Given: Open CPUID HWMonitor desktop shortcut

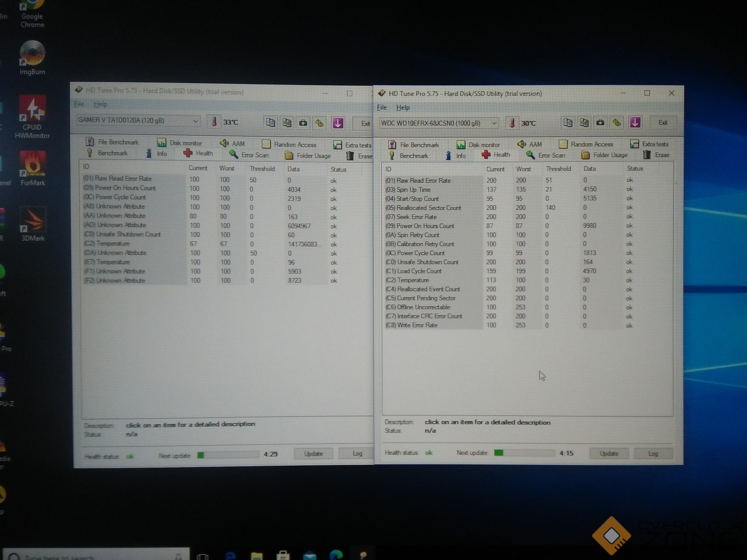Looking at the screenshot, I should click(32, 117).
